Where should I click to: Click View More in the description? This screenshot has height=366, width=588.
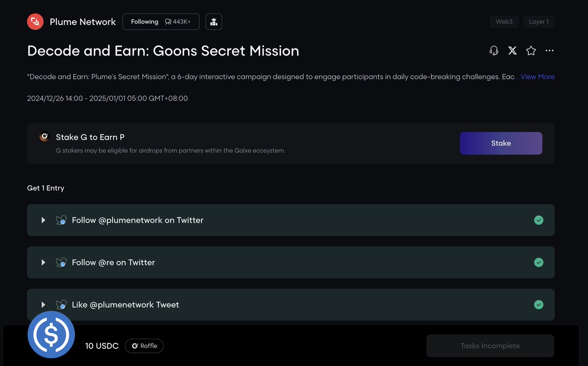[x=538, y=77]
